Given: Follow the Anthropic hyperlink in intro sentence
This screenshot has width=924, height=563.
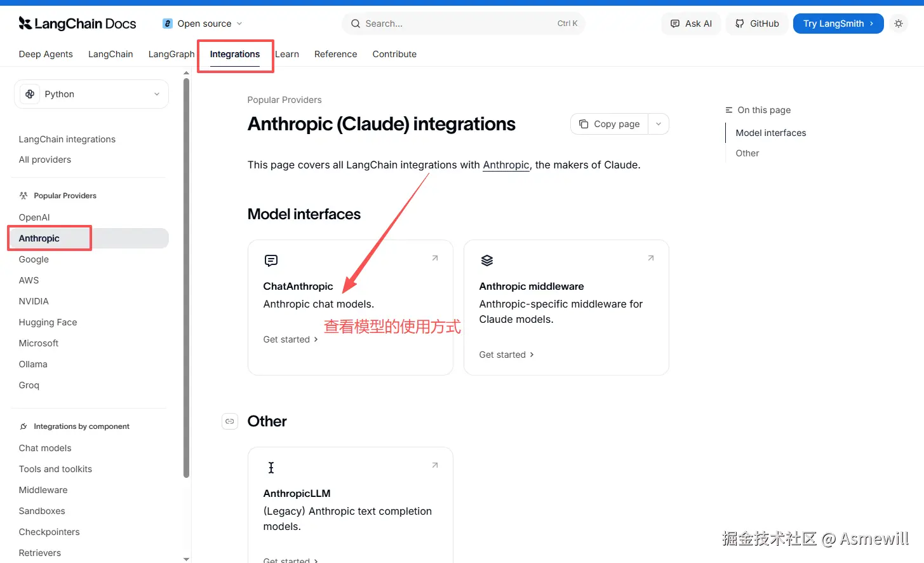Looking at the screenshot, I should [506, 165].
